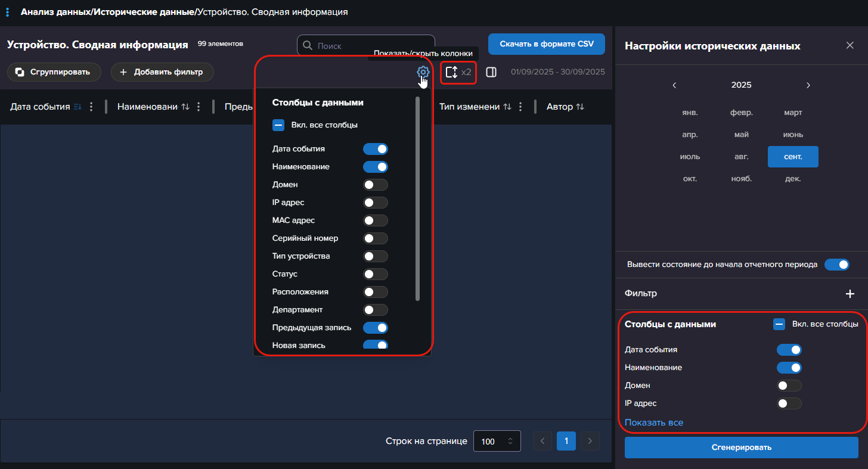The width and height of the screenshot is (868, 469).
Task: Enable the Домен toggle in popup list
Action: click(375, 185)
